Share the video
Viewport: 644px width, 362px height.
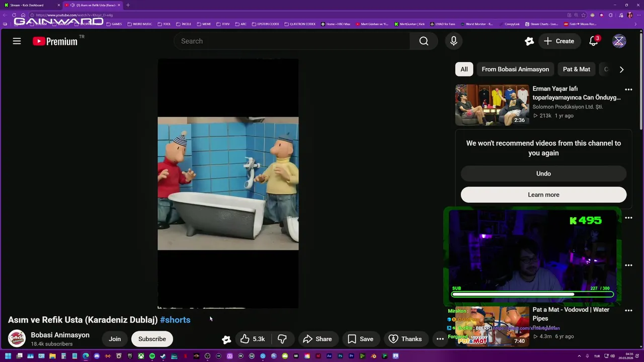click(x=317, y=339)
